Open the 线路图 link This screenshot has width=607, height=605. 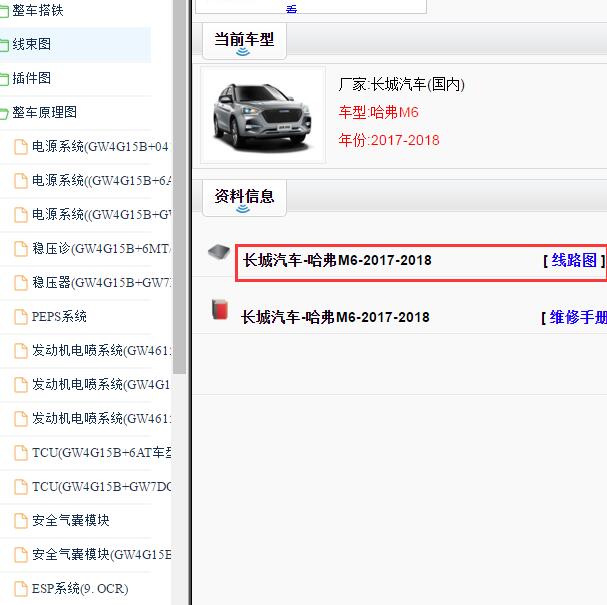coord(574,261)
